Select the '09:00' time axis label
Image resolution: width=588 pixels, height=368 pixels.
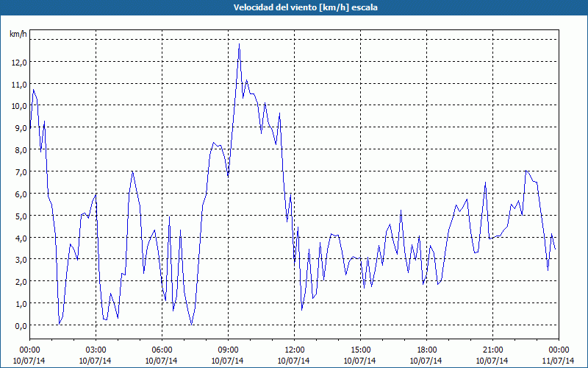[x=228, y=350]
